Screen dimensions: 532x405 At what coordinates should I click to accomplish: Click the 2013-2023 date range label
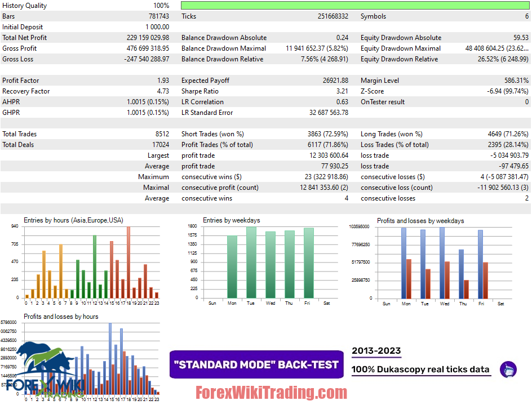click(x=376, y=350)
